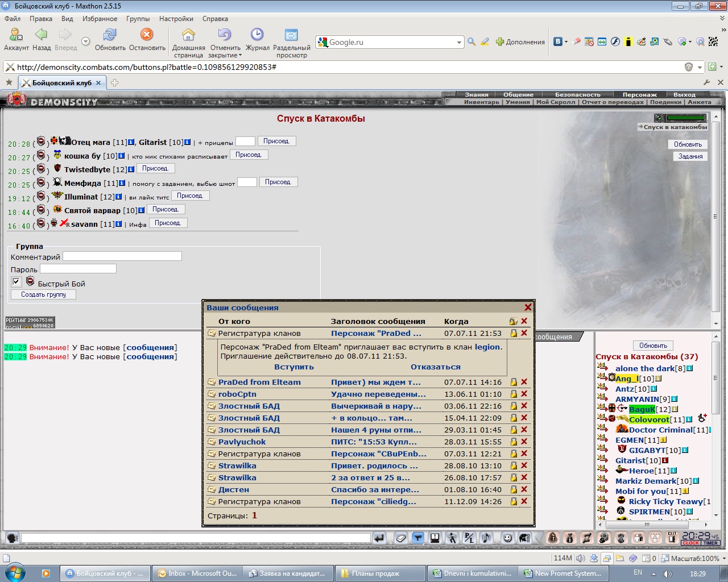Open the Избранное menu
Image resolution: width=728 pixels, height=582 pixels.
(x=100, y=19)
